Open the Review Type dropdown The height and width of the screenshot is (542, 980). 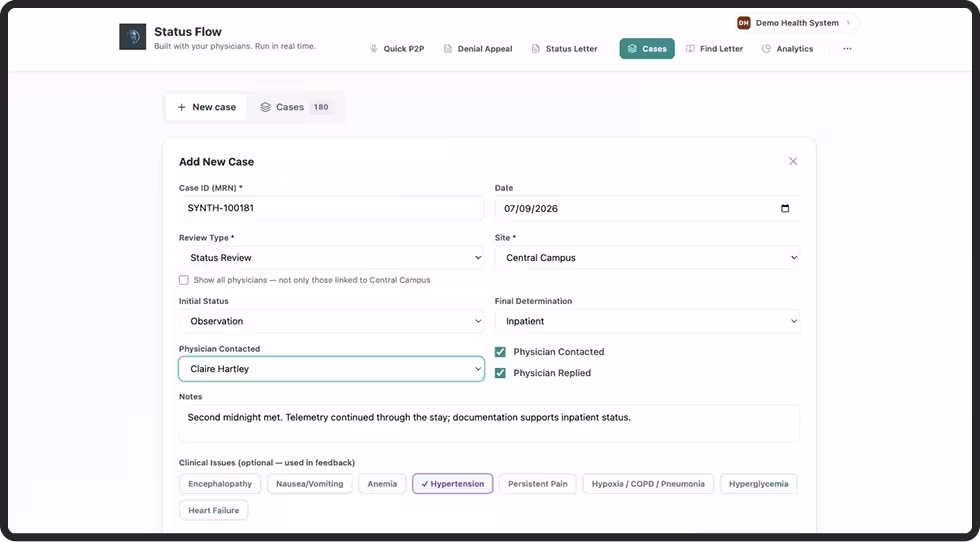(x=331, y=258)
